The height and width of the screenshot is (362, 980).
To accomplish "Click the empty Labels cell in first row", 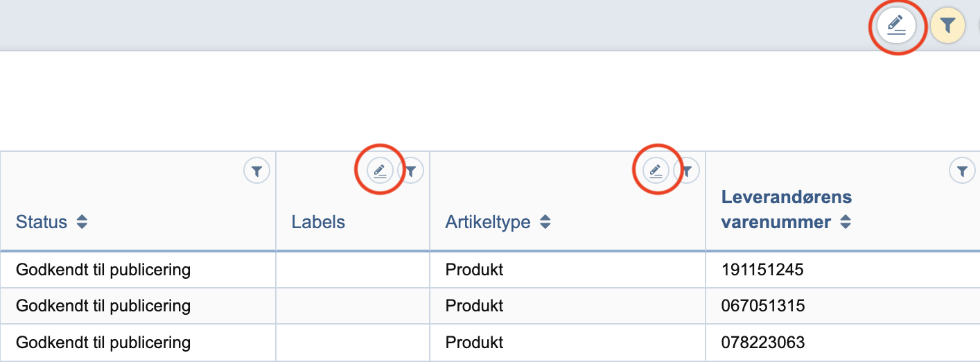I will [353, 270].
